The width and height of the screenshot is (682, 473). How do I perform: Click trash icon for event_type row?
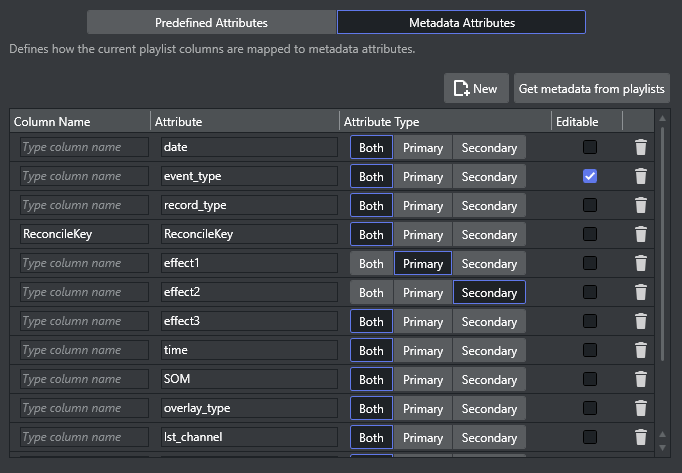pyautogui.click(x=641, y=177)
